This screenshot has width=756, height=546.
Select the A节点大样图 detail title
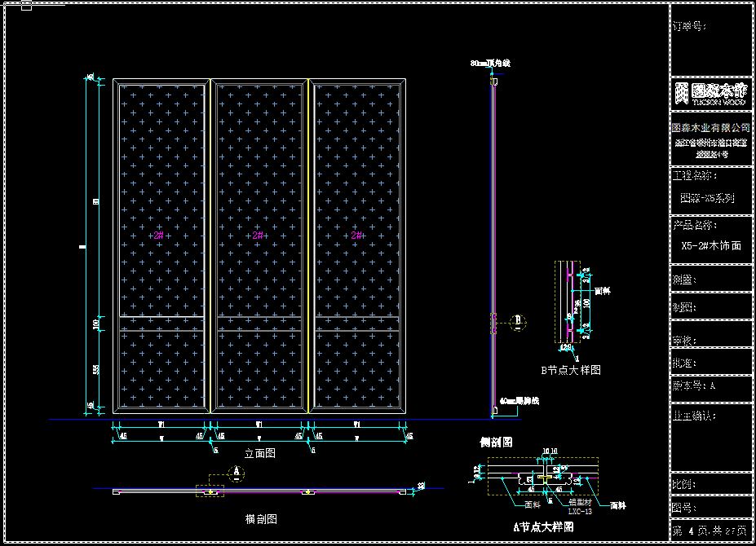543,527
